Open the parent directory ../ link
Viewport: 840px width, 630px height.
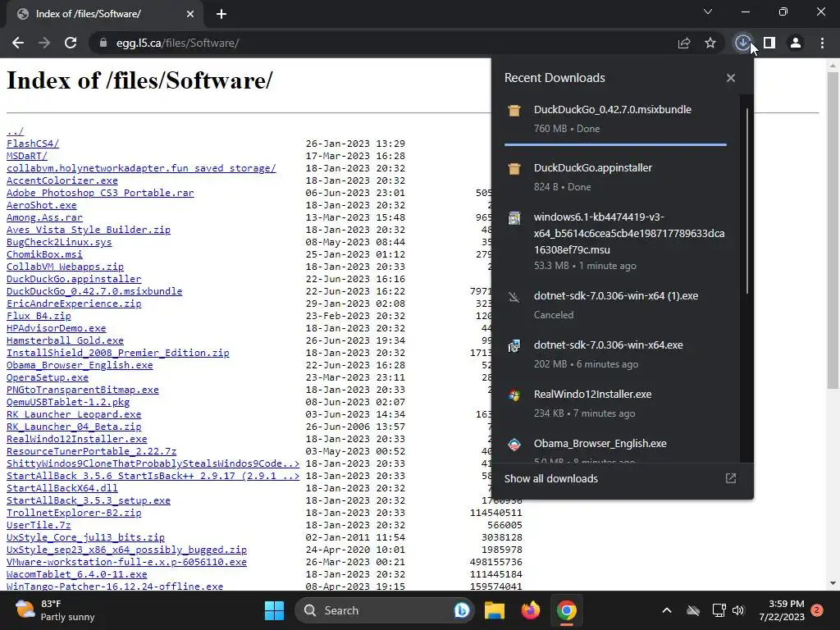(x=15, y=131)
